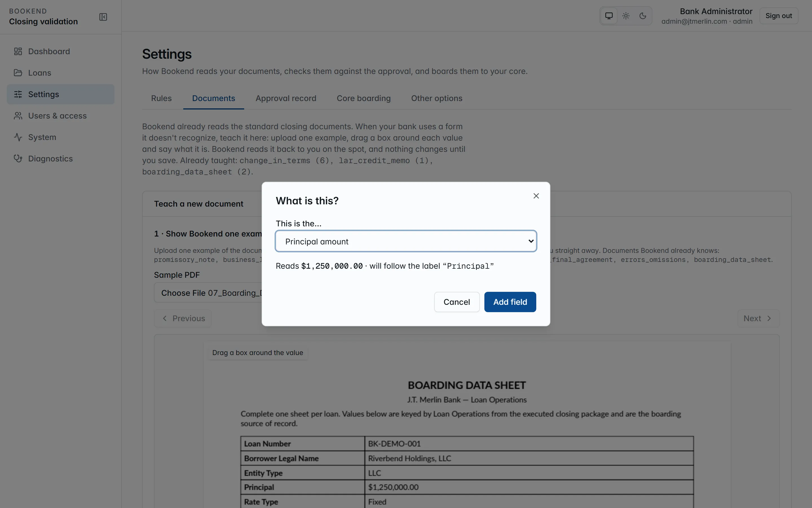Select the system theme monitor icon
The image size is (812, 508).
[609, 16]
